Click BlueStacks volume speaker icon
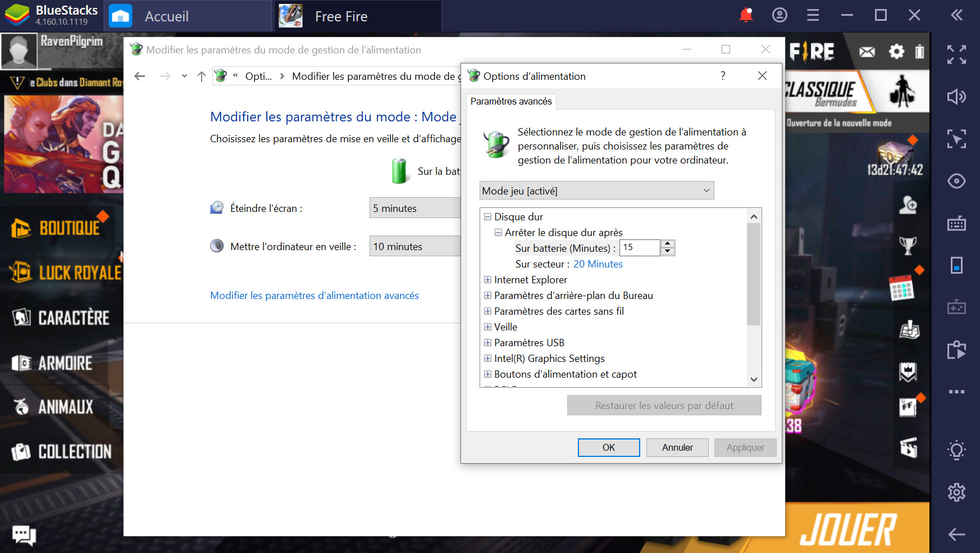The width and height of the screenshot is (980, 553). [x=956, y=97]
